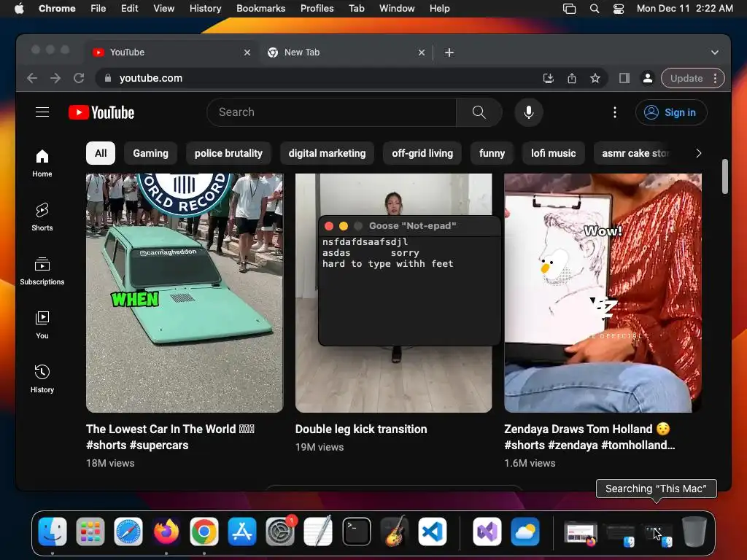
Task: Open Control Center in menu bar
Action: [619, 8]
